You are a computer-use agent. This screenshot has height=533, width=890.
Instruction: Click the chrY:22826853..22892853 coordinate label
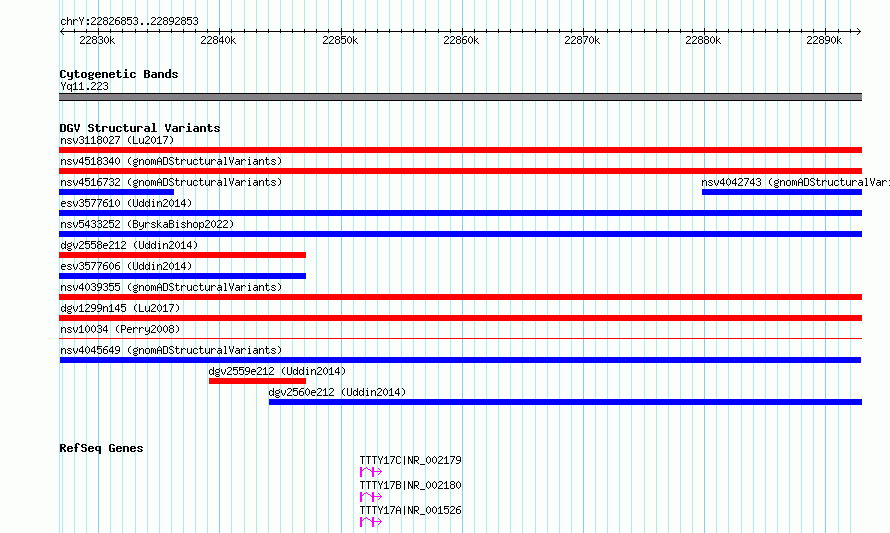129,22
